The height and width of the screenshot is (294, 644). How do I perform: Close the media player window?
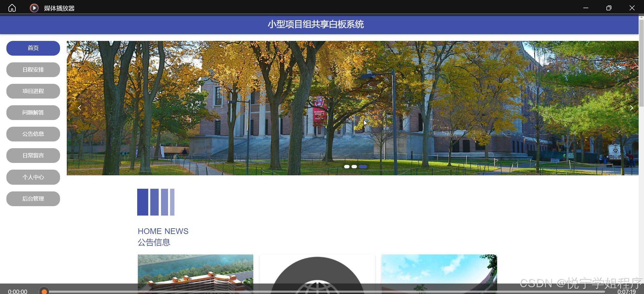click(x=632, y=8)
